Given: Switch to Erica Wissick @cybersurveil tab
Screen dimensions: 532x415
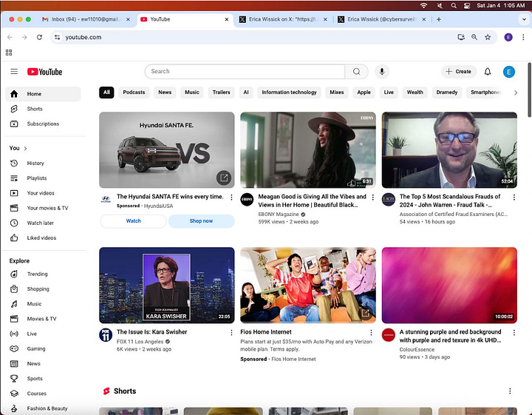Looking at the screenshot, I should [x=382, y=19].
